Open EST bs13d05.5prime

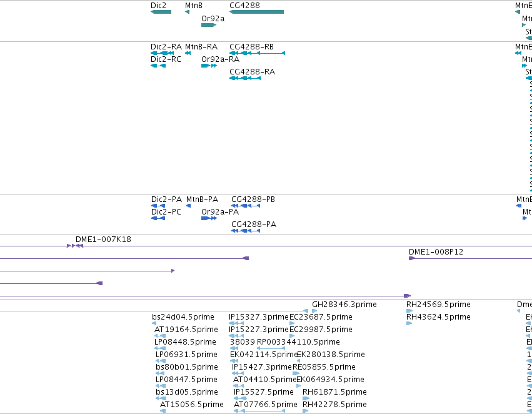(187, 392)
